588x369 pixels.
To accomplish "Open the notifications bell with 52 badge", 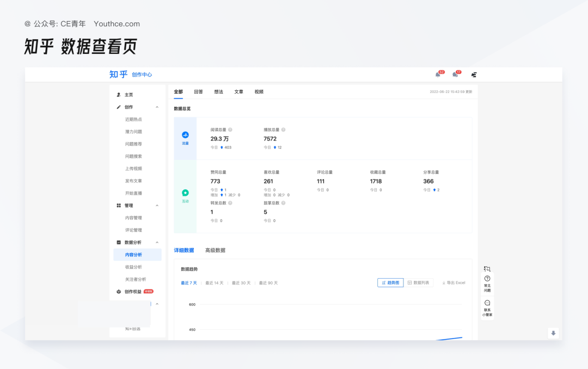I will coord(438,75).
